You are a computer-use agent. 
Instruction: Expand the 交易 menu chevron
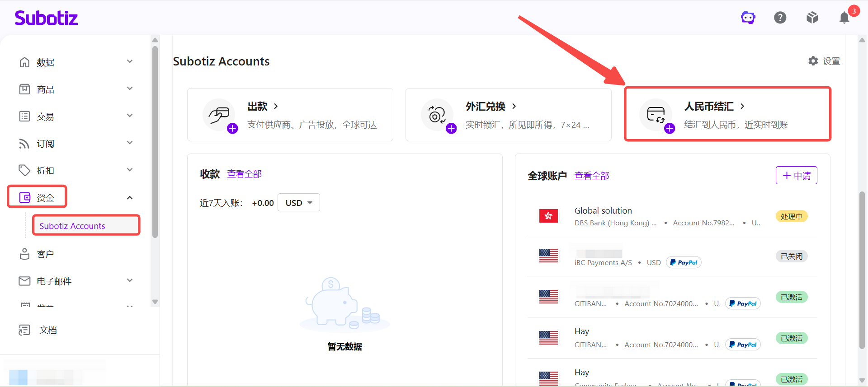130,116
